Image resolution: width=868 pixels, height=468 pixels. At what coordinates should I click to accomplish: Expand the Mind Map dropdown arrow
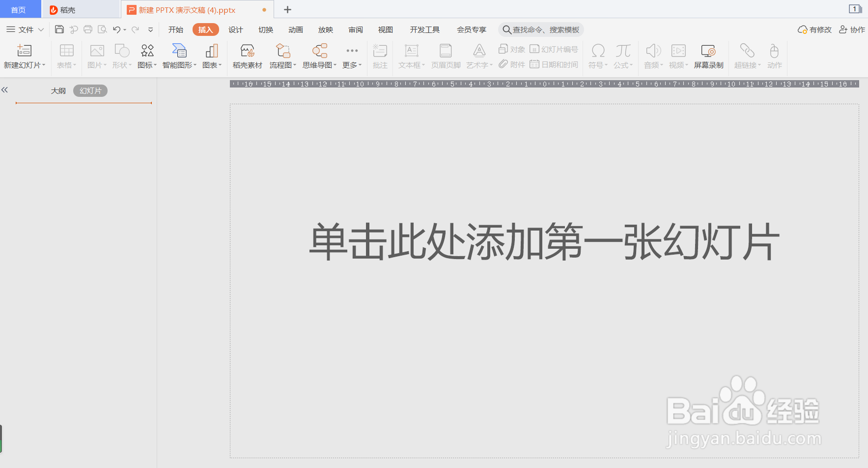[335, 65]
